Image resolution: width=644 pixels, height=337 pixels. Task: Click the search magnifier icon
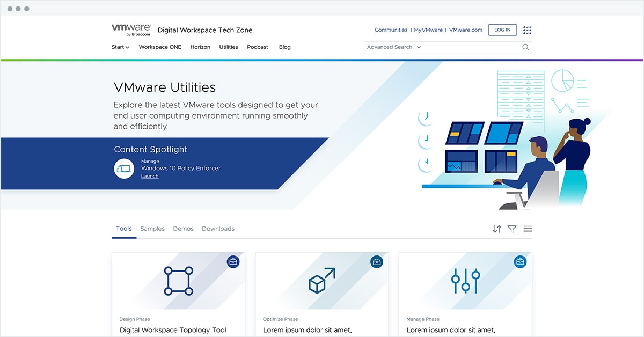(525, 47)
